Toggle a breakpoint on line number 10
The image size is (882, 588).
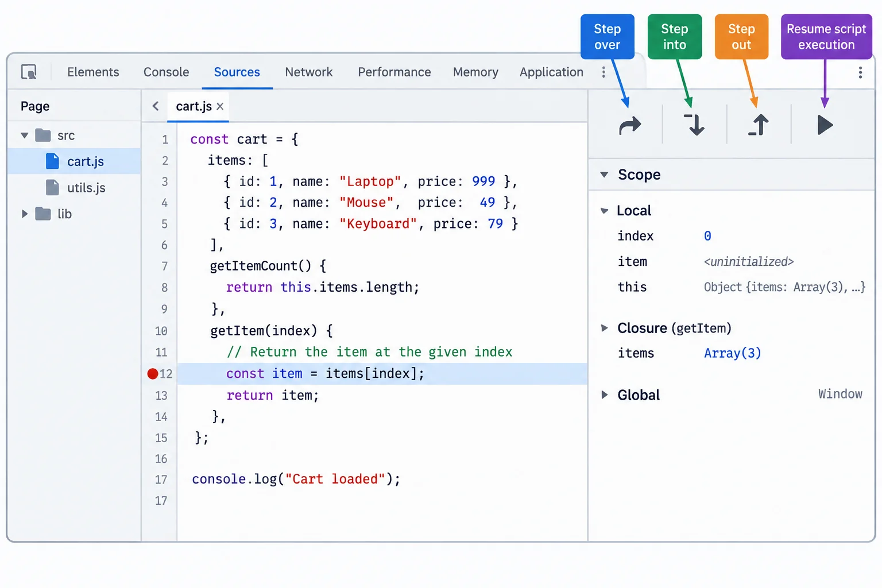[161, 331]
